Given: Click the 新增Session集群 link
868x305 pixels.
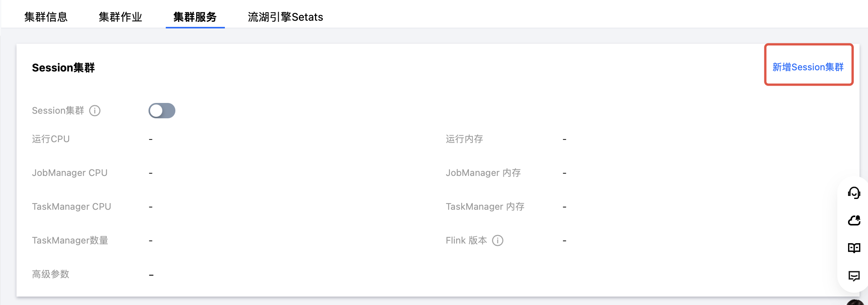Looking at the screenshot, I should (808, 67).
